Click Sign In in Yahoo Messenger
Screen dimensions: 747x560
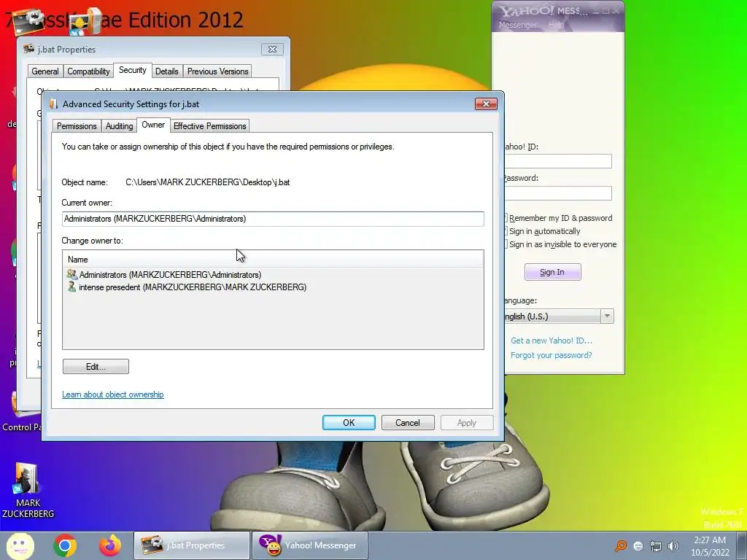pos(553,272)
